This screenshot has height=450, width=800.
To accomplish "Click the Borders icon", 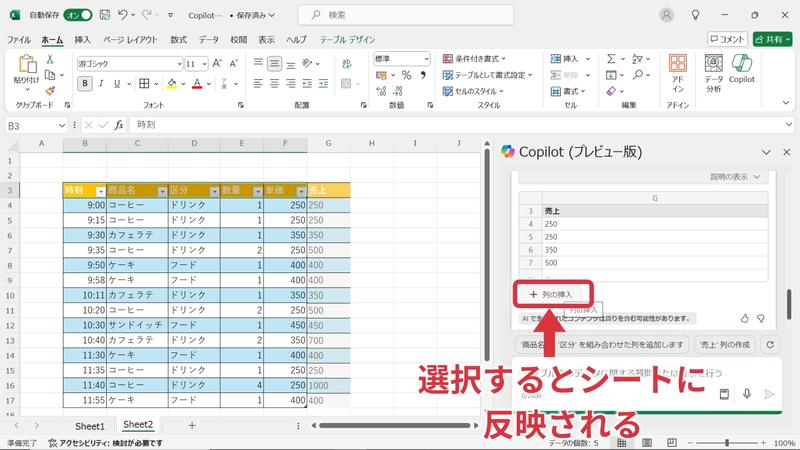I will pos(144,83).
